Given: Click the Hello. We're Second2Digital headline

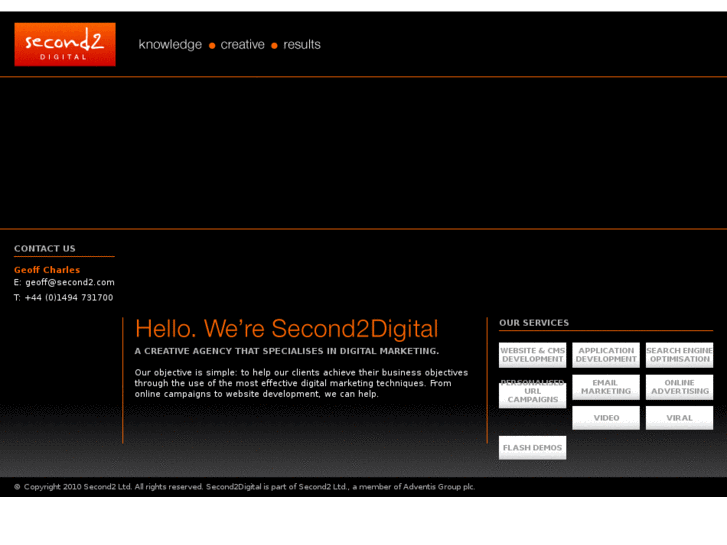Looking at the screenshot, I should pyautogui.click(x=286, y=329).
